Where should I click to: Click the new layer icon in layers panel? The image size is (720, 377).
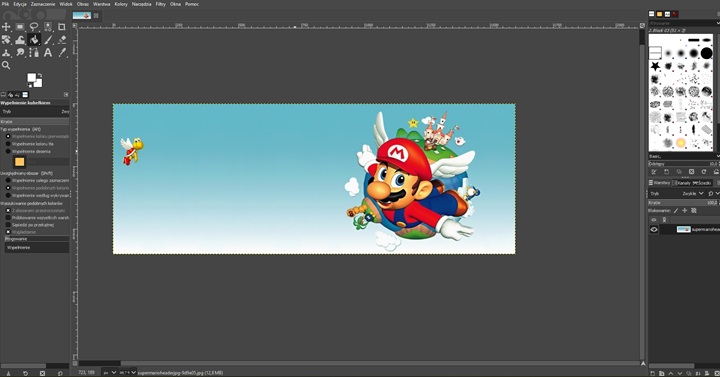tap(652, 373)
